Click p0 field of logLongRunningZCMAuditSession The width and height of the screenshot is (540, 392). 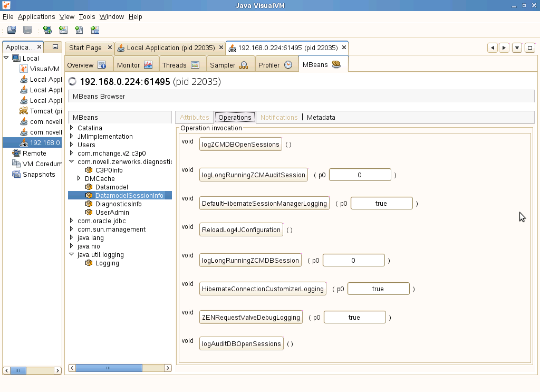tap(360, 175)
